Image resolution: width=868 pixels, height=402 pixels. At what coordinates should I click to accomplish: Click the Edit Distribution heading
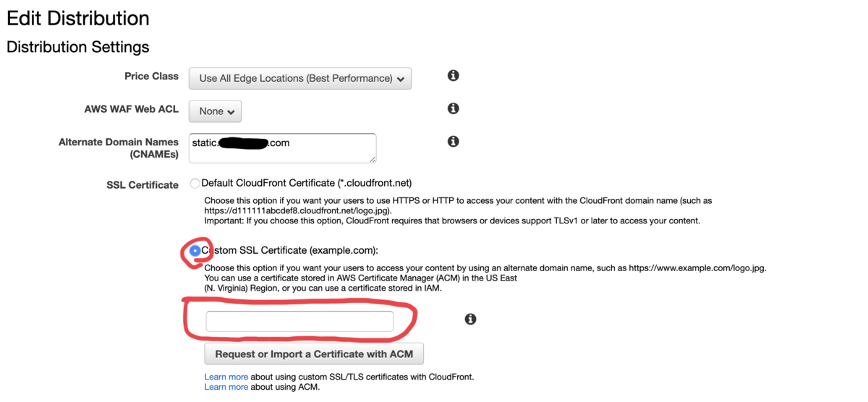coord(78,18)
